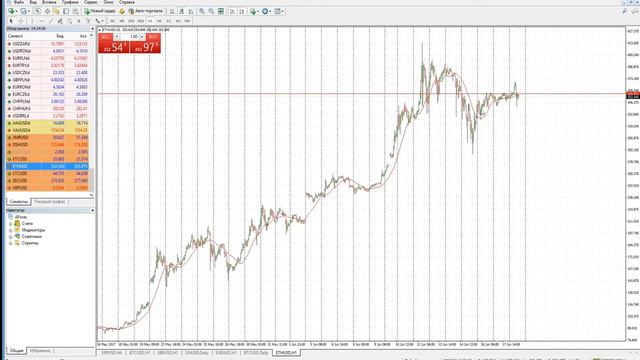Select the trendline drawing tool
Screen dimensions: 640x360
coord(51,21)
